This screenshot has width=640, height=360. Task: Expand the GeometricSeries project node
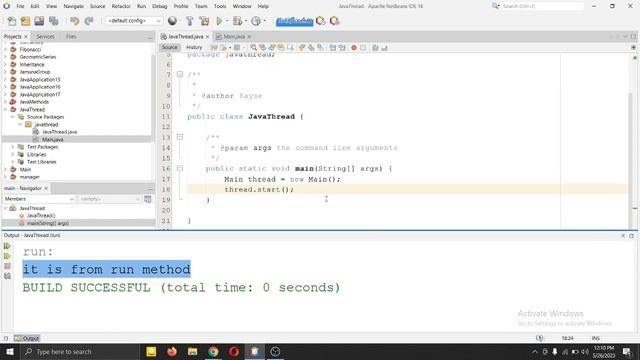pyautogui.click(x=5, y=57)
